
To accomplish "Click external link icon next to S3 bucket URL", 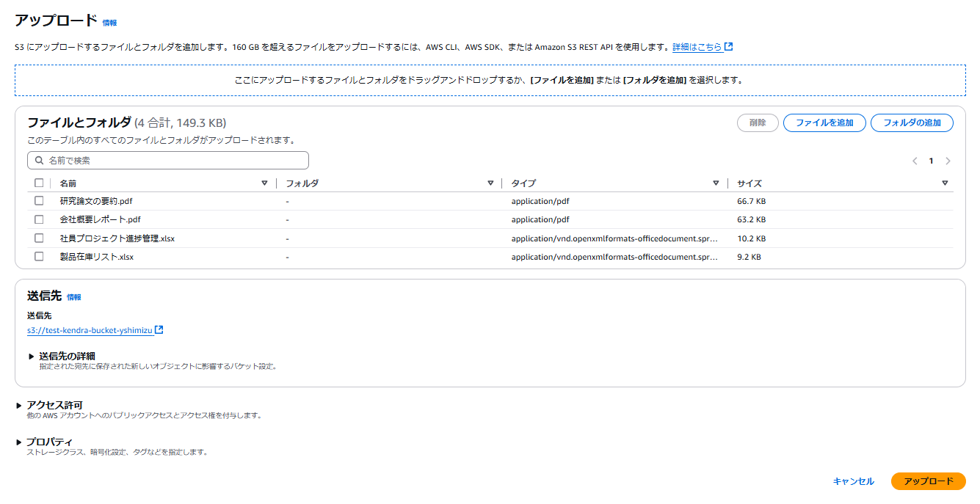I will [x=159, y=330].
